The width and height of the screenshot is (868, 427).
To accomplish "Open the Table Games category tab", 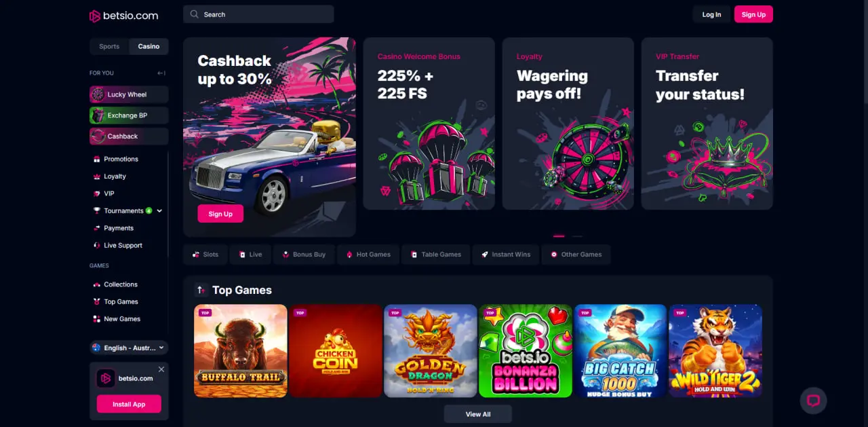I will 435,255.
